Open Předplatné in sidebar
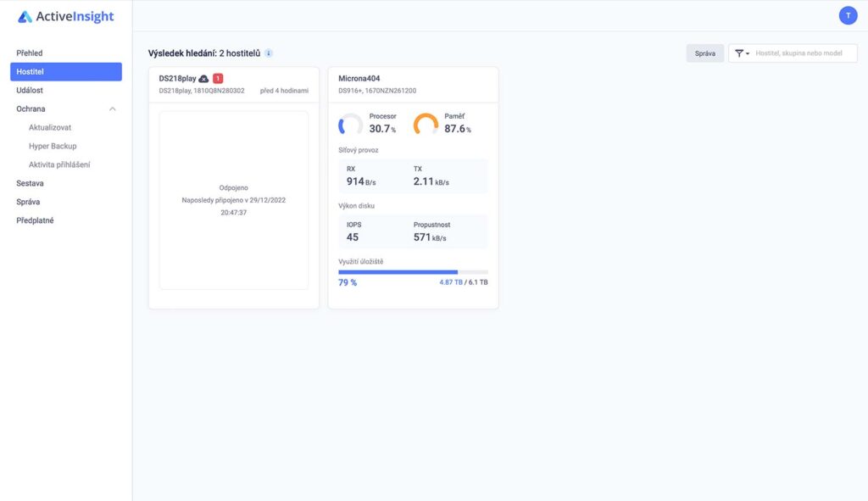 pos(35,220)
